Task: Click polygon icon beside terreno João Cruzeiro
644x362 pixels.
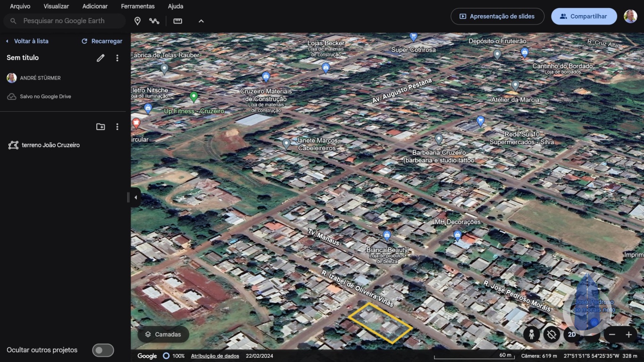Action: 13,145
